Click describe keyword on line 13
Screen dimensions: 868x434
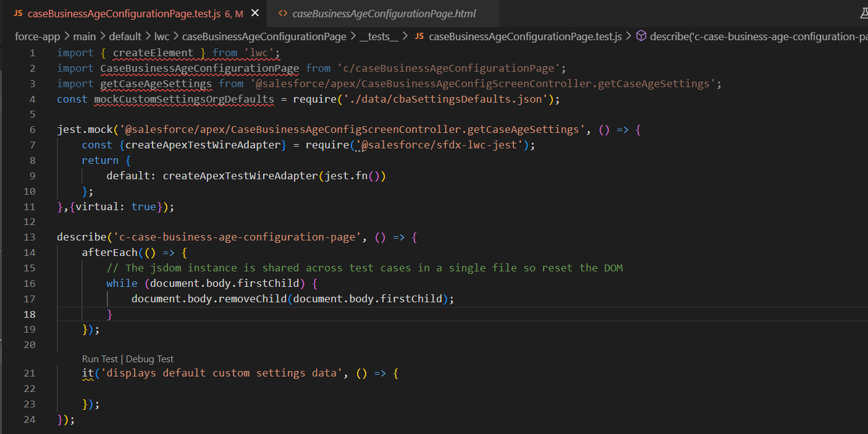82,237
